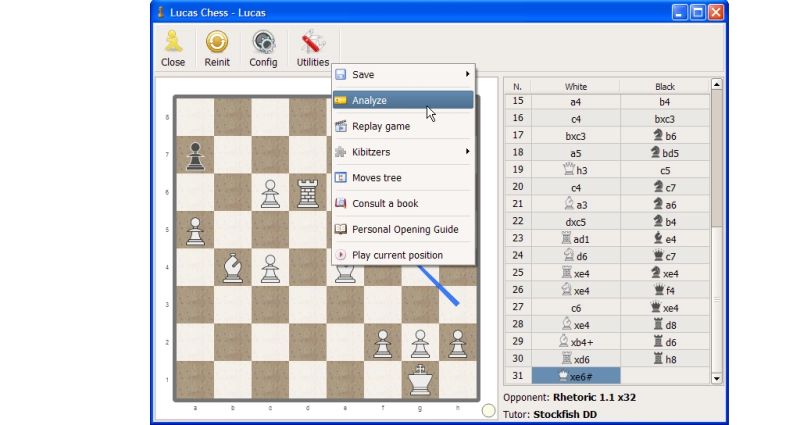Open the Kibitzers submenu
This screenshot has width=800, height=425.
pyautogui.click(x=403, y=152)
